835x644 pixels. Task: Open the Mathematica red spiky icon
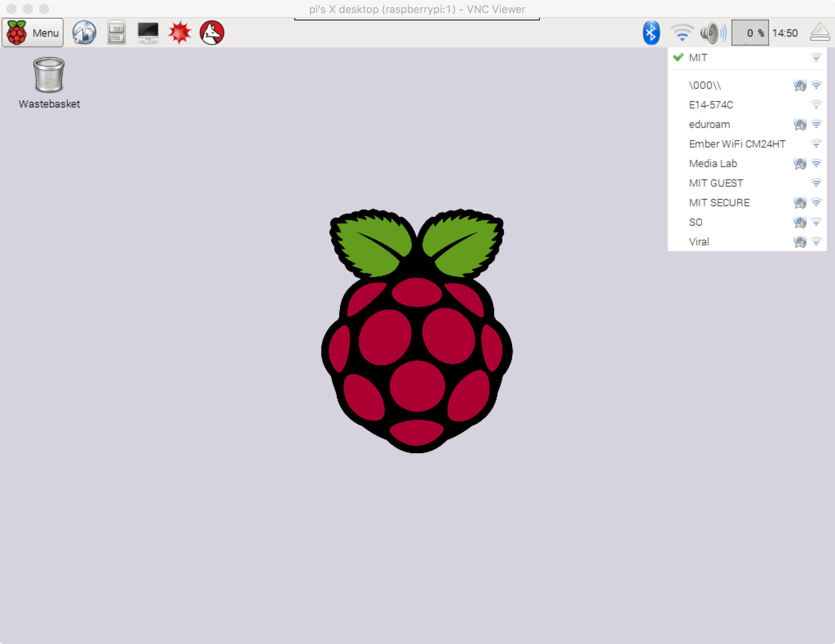[x=180, y=33]
